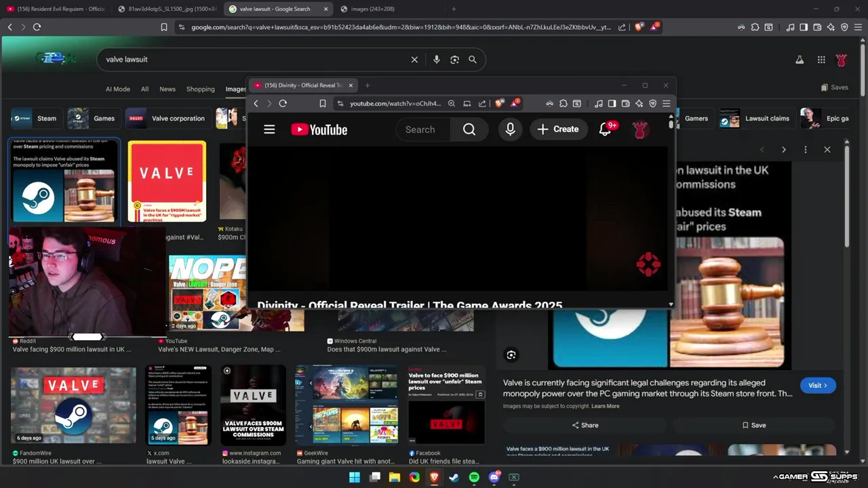Start Google voice search microphone
Viewport: 868px width, 488px height.
437,60
